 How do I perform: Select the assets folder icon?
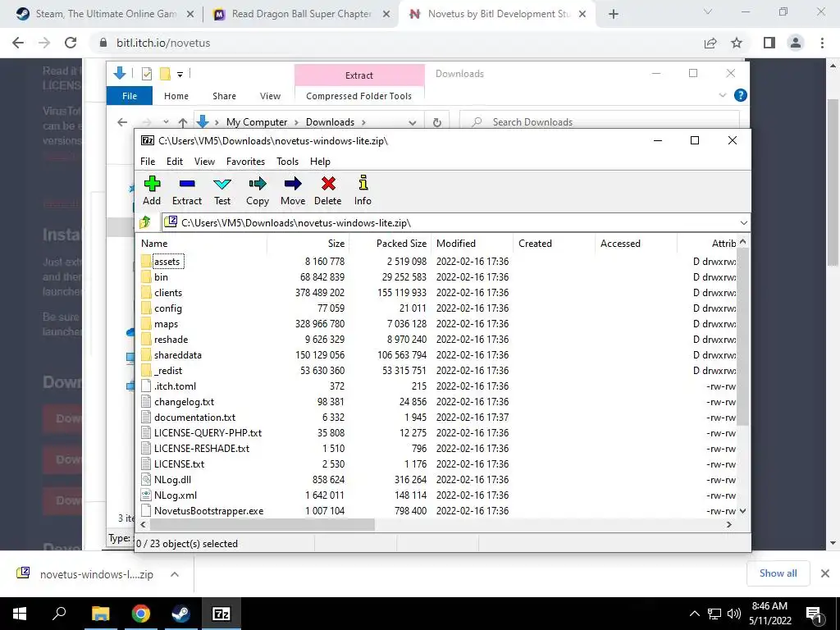[146, 262]
